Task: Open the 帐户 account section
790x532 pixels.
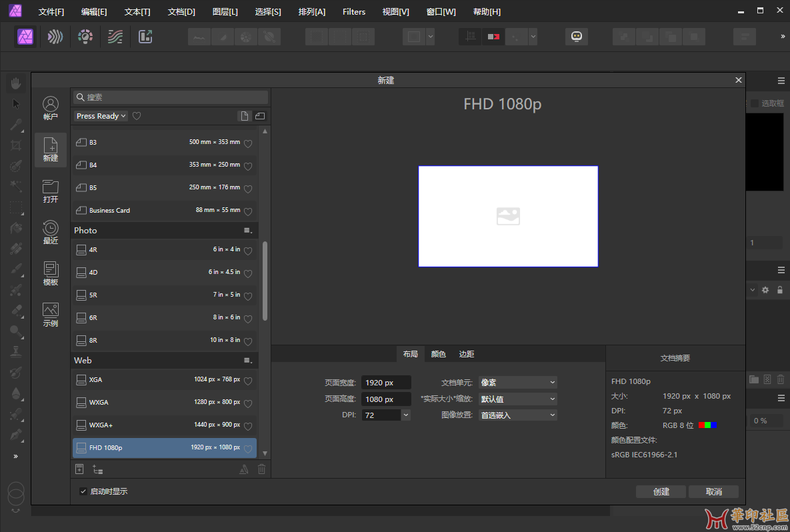Action: 51,108
